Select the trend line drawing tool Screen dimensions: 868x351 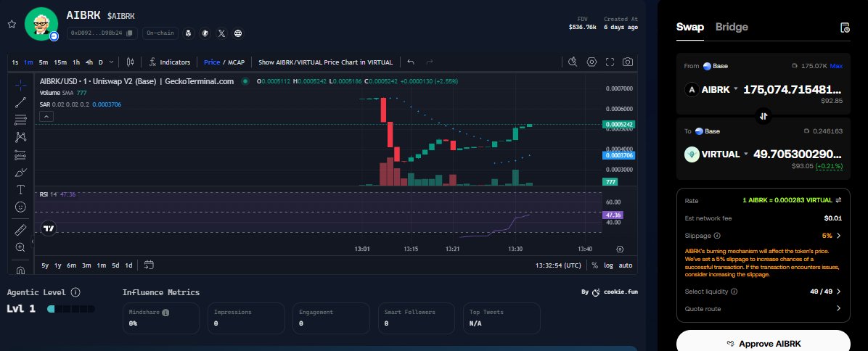[20, 102]
